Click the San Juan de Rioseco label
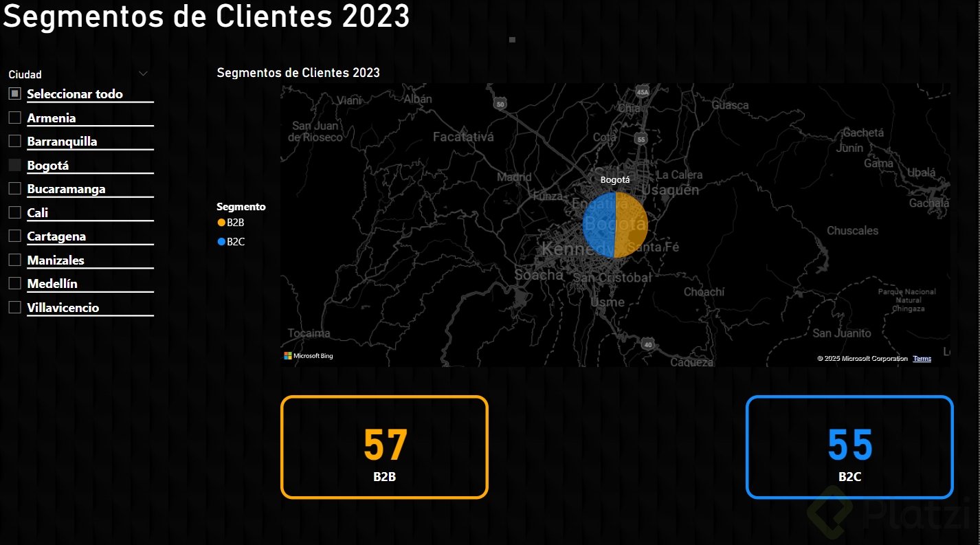This screenshot has width=980, height=545. [317, 131]
